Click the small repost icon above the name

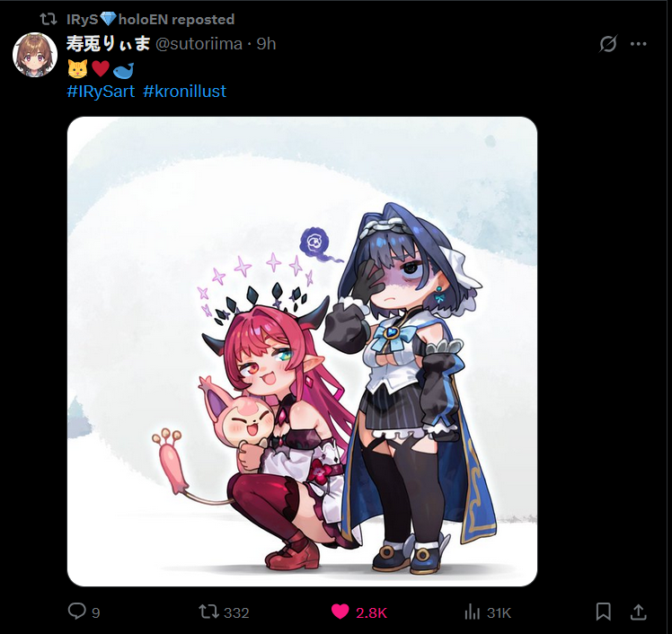pos(49,19)
